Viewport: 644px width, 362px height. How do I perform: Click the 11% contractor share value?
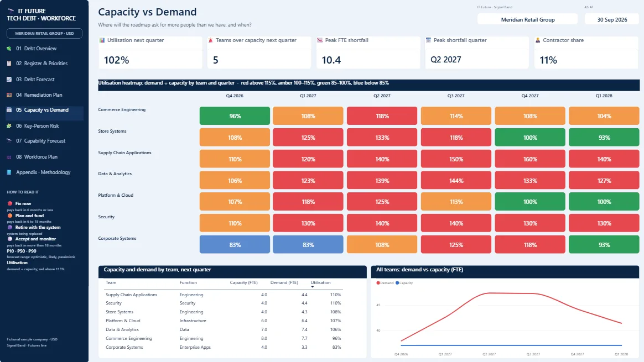point(548,60)
